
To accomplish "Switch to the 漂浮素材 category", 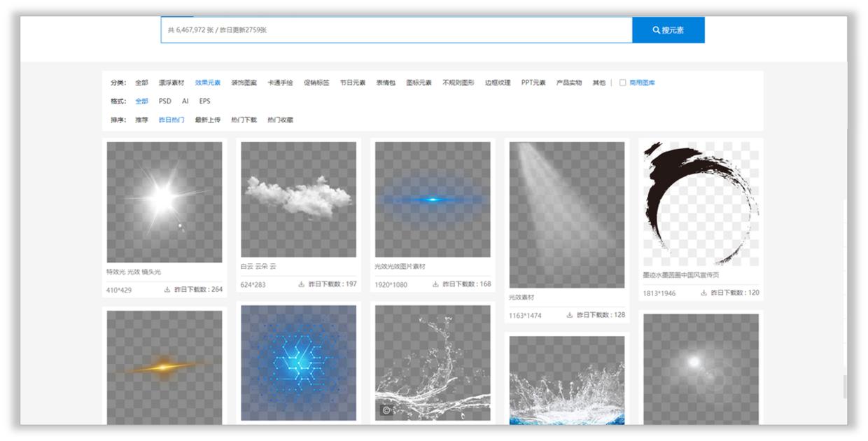I will coord(171,82).
